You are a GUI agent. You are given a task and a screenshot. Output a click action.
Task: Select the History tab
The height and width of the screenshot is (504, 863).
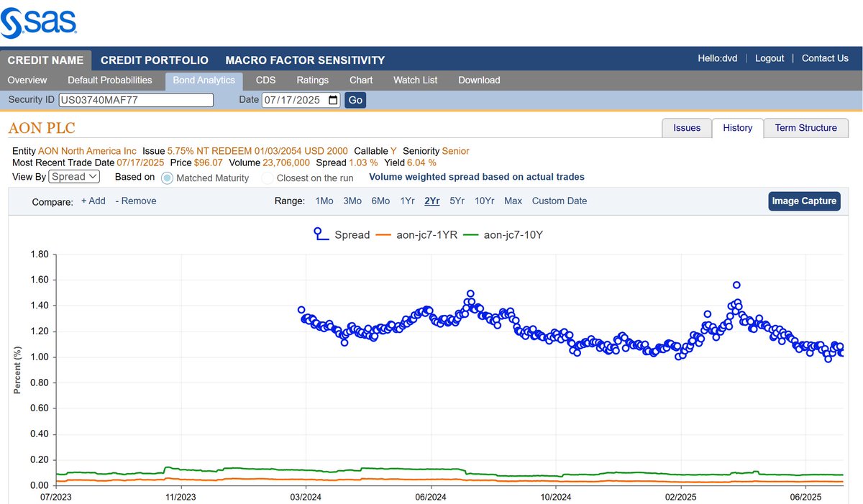click(x=738, y=127)
